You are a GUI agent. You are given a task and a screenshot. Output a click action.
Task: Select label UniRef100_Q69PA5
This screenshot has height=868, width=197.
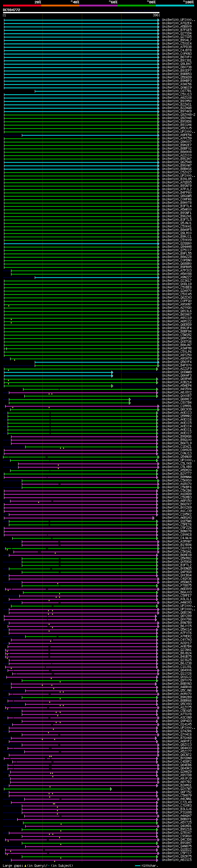[x=177, y=379]
